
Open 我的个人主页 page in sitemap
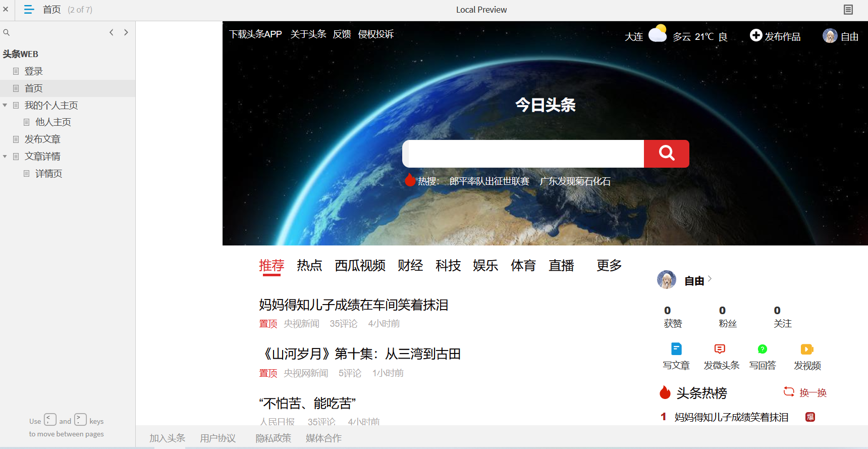(x=51, y=105)
